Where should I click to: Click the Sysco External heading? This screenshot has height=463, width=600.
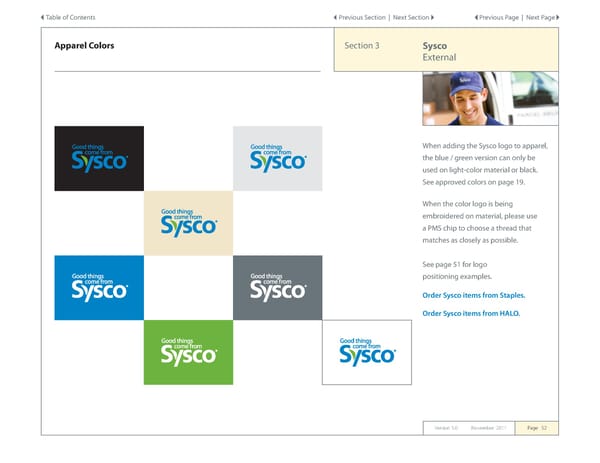pyautogui.click(x=440, y=52)
